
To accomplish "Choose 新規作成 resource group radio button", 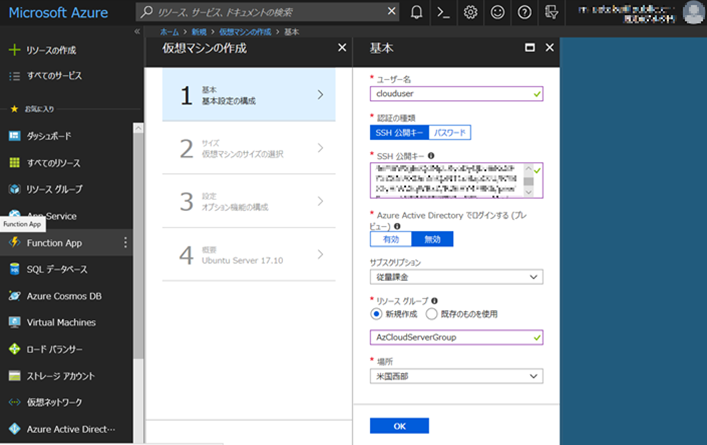I will [376, 314].
